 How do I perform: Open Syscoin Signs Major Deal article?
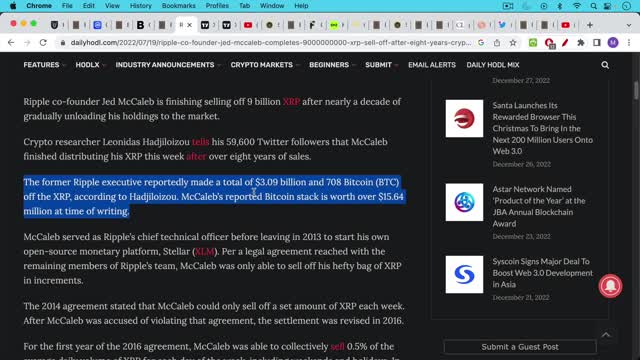click(542, 273)
